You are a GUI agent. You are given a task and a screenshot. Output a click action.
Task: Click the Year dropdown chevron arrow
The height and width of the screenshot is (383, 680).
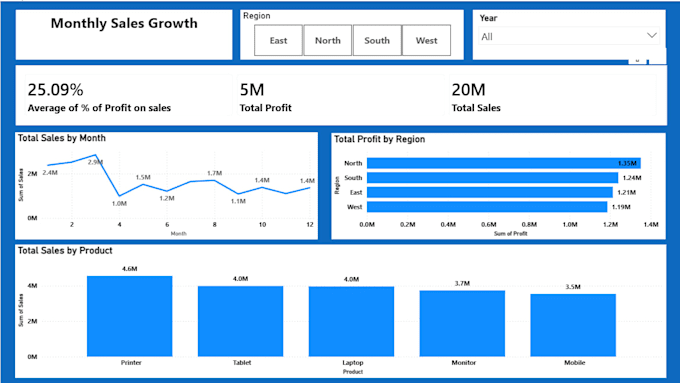[651, 36]
